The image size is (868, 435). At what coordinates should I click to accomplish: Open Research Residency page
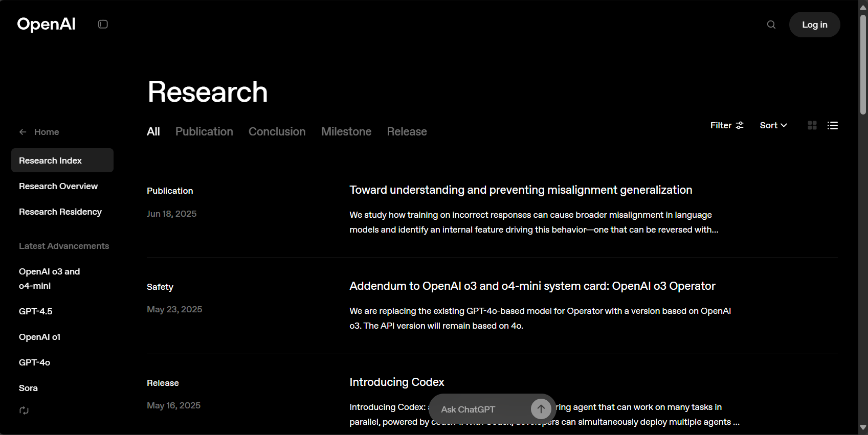coord(60,212)
